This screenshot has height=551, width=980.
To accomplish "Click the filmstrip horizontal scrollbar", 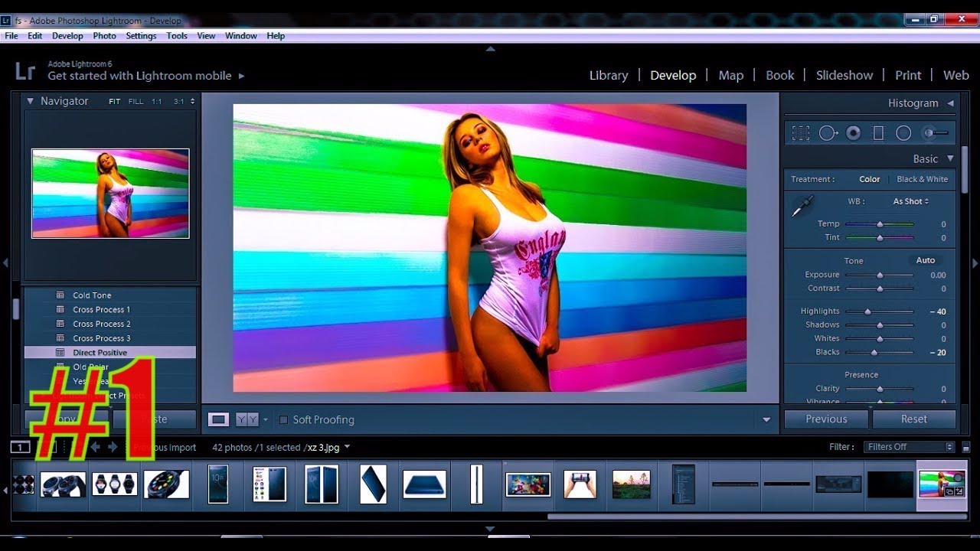I will pos(756,517).
